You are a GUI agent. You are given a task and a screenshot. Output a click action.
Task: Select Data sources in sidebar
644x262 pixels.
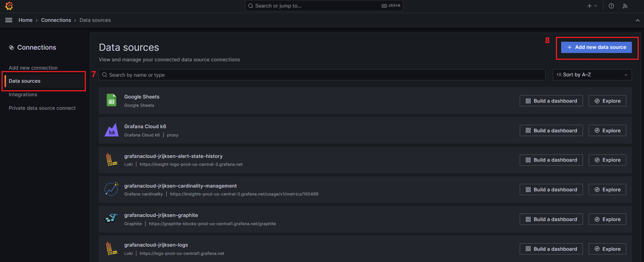pyautogui.click(x=24, y=81)
